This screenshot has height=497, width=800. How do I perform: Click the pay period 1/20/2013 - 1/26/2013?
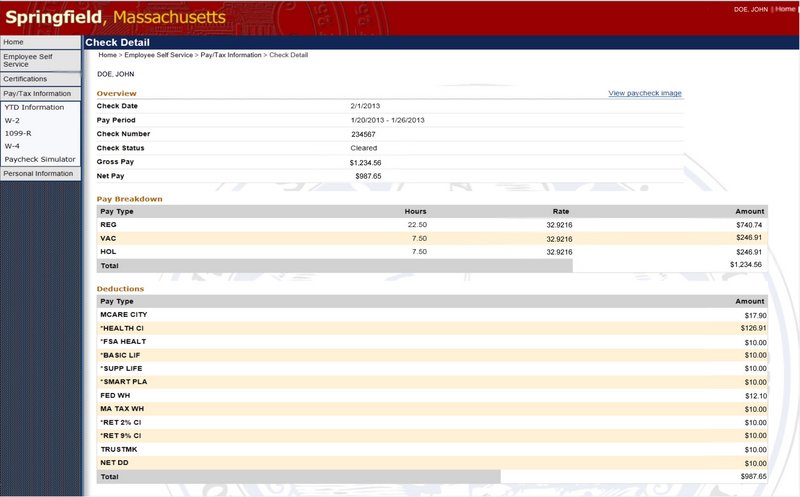(x=387, y=120)
